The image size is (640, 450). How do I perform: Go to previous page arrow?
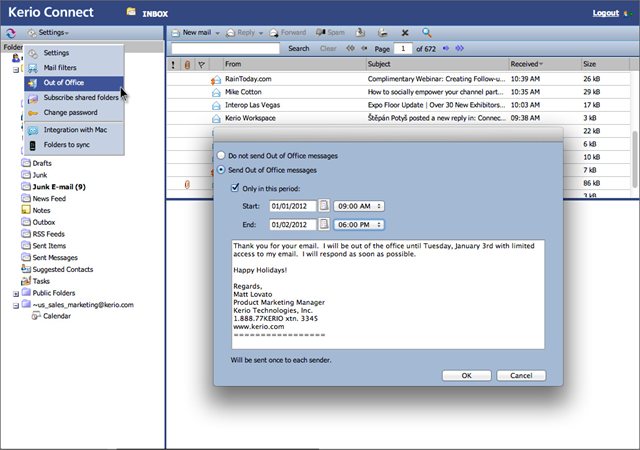364,48
